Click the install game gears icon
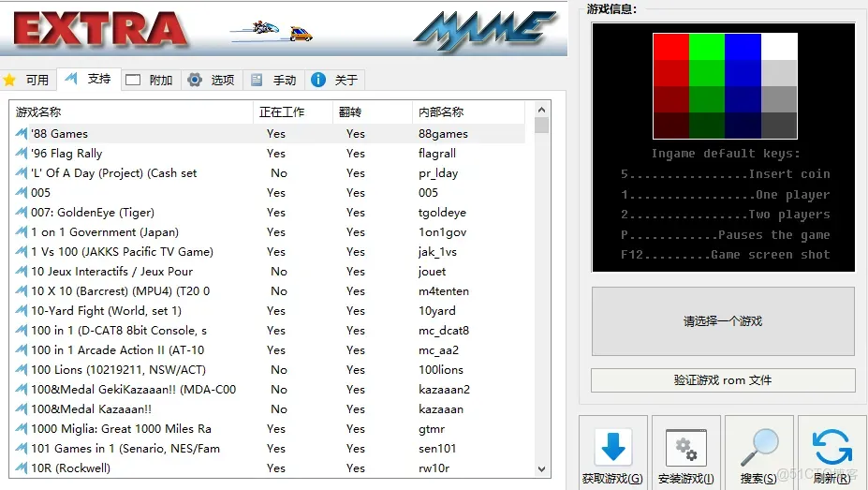The image size is (868, 490). (x=686, y=447)
